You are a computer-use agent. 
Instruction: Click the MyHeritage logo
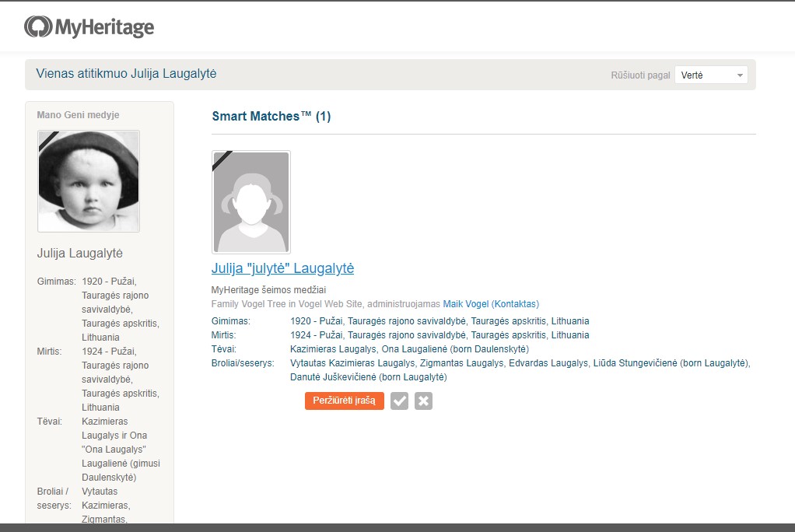89,27
